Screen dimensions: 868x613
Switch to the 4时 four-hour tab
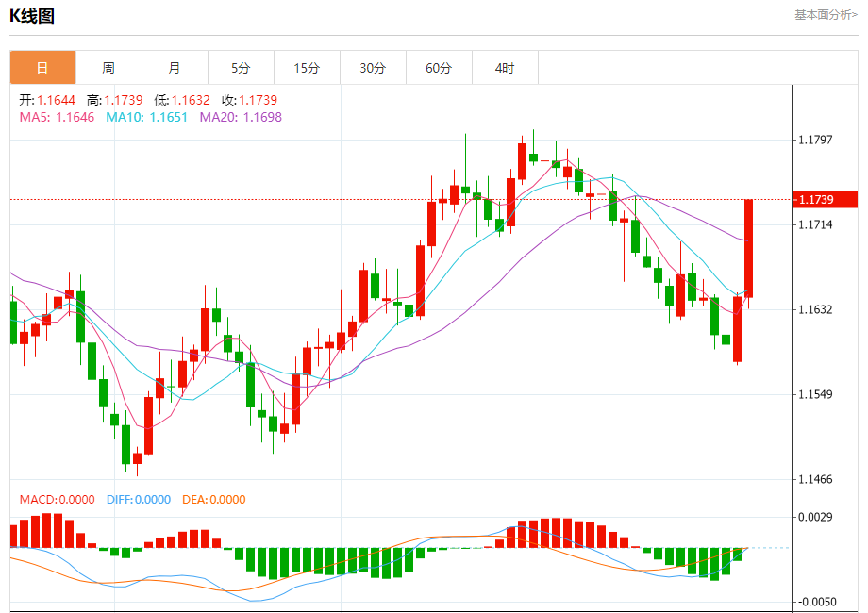click(x=505, y=68)
